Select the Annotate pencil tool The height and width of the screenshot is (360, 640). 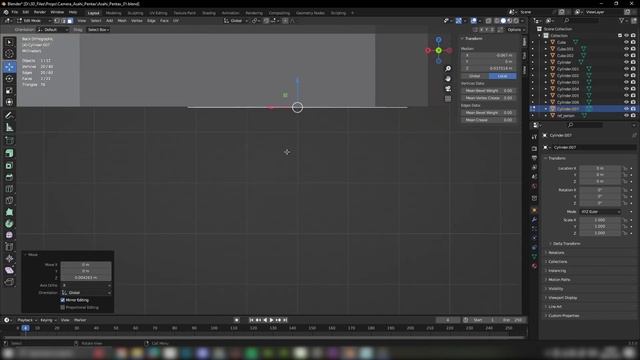click(9, 116)
